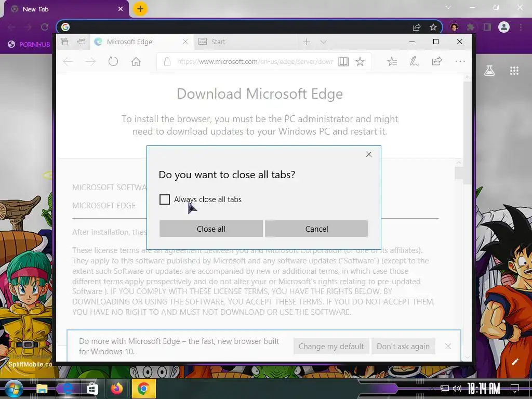
Task: Open the Start menu orb
Action: (x=14, y=389)
